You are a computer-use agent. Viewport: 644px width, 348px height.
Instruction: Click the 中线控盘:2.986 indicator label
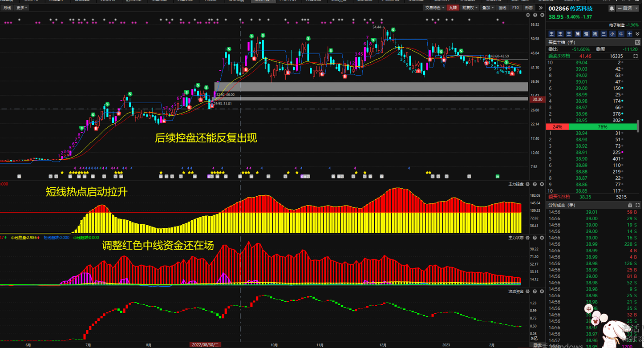click(25, 238)
